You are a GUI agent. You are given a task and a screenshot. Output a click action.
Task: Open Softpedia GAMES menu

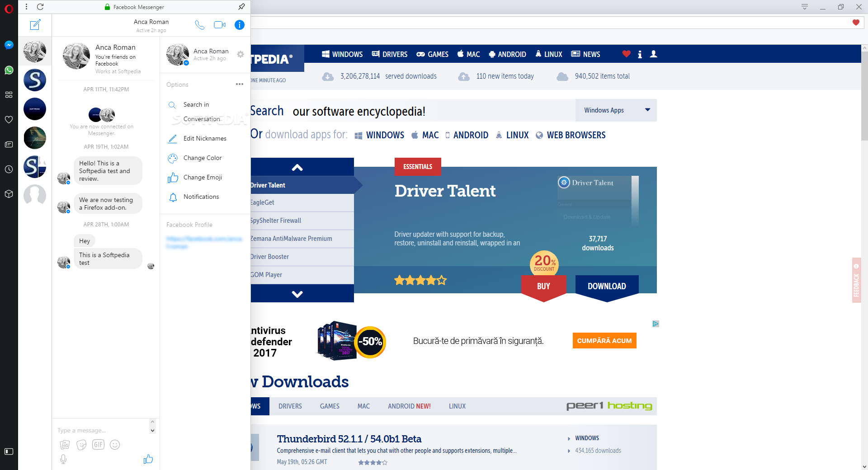click(433, 54)
